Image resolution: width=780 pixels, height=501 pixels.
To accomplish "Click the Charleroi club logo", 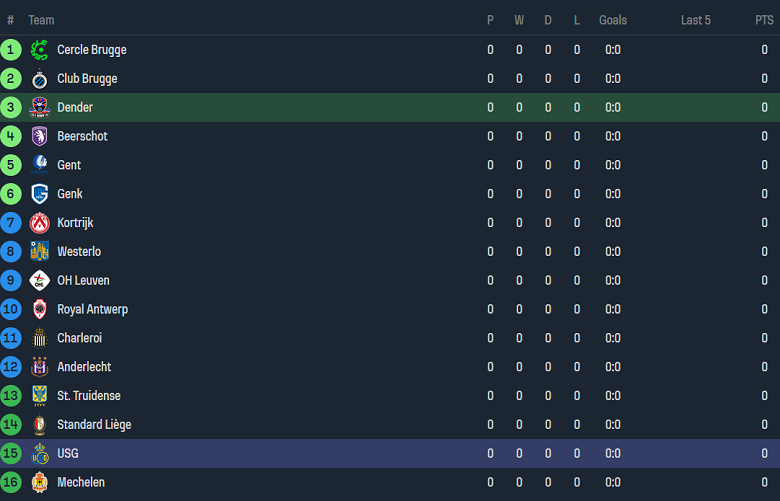I will [x=40, y=338].
